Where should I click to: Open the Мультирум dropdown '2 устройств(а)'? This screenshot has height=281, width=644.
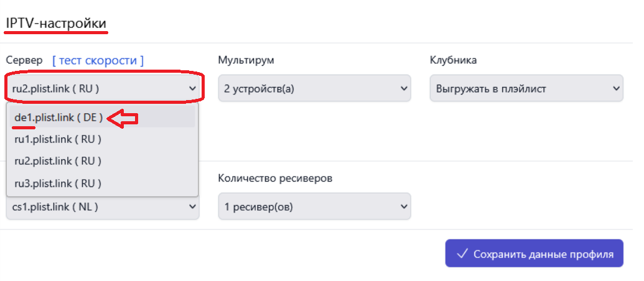pyautogui.click(x=315, y=88)
